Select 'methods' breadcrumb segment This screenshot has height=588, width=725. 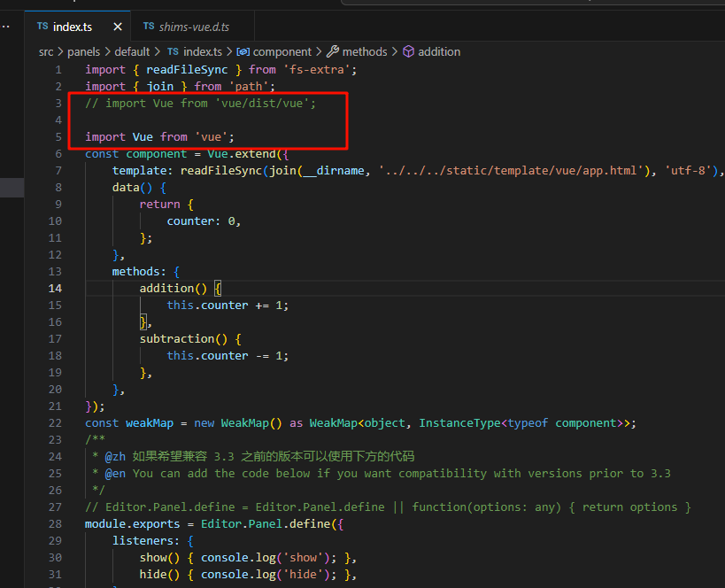[365, 52]
